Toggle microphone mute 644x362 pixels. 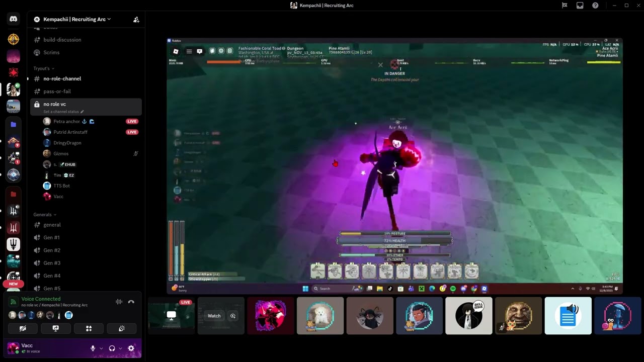[x=93, y=348]
